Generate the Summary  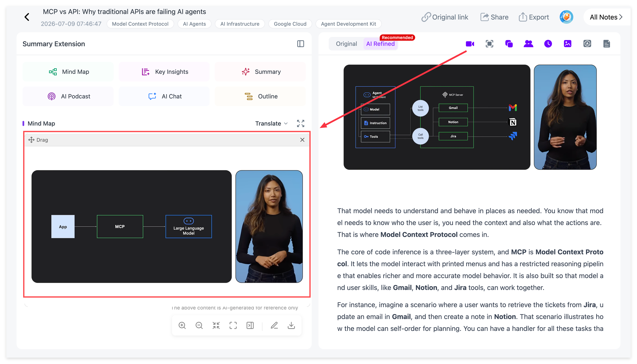(260, 72)
